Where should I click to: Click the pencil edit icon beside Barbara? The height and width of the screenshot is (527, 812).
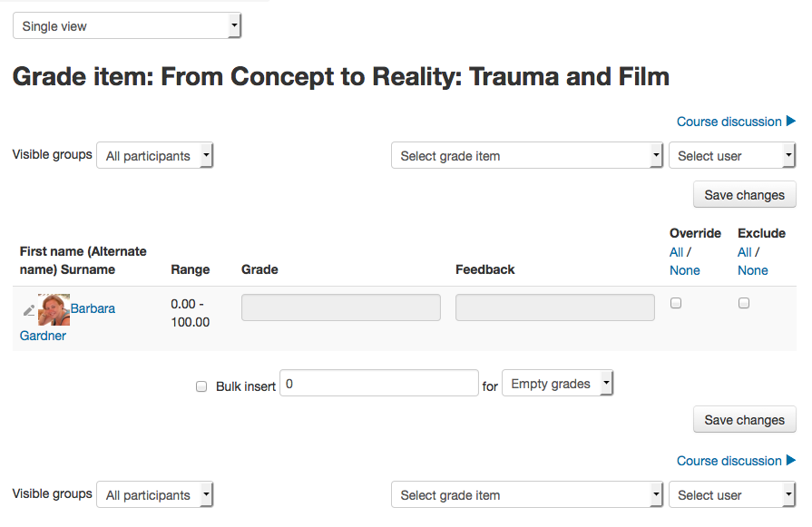(28, 310)
